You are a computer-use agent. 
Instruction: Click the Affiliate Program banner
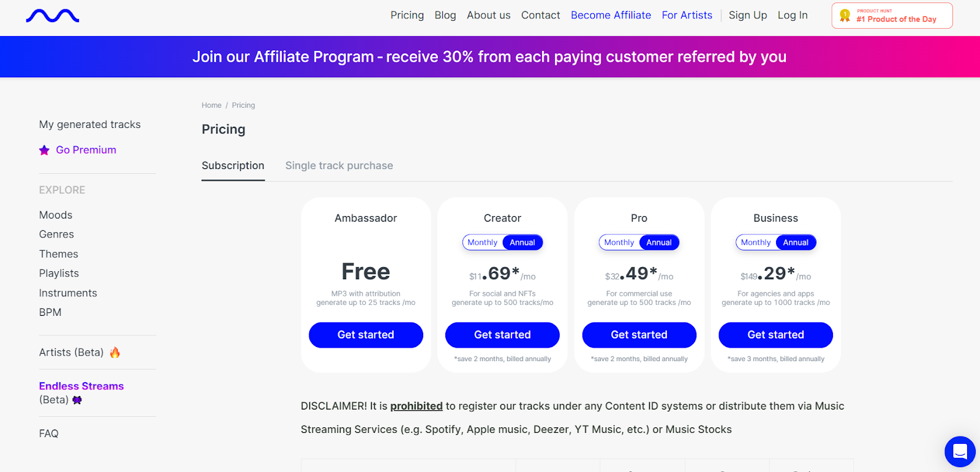pyautogui.click(x=490, y=57)
